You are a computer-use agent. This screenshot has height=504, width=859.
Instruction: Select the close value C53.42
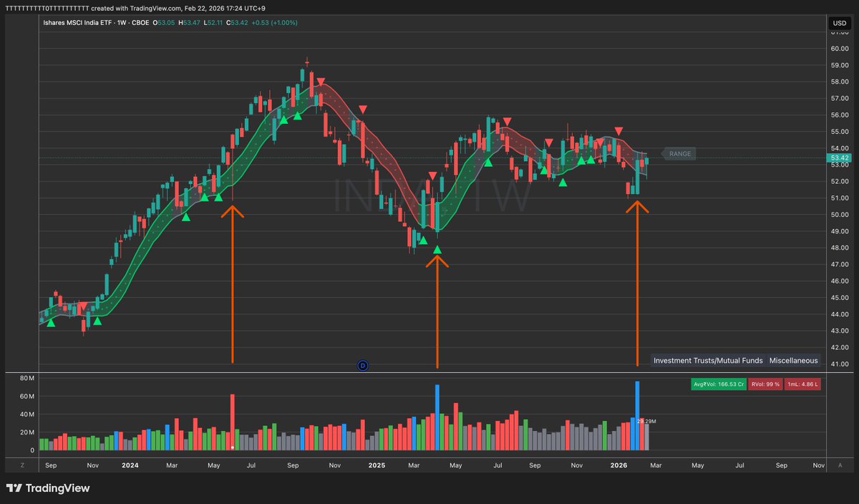238,23
